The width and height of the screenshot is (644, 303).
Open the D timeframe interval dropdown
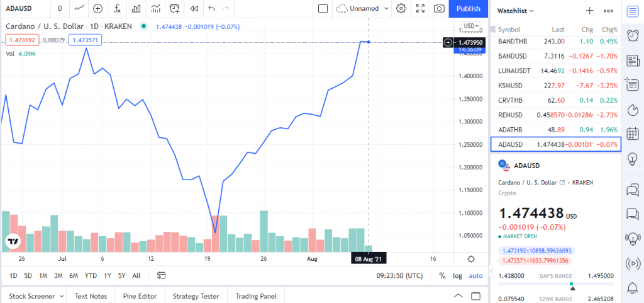tap(60, 8)
